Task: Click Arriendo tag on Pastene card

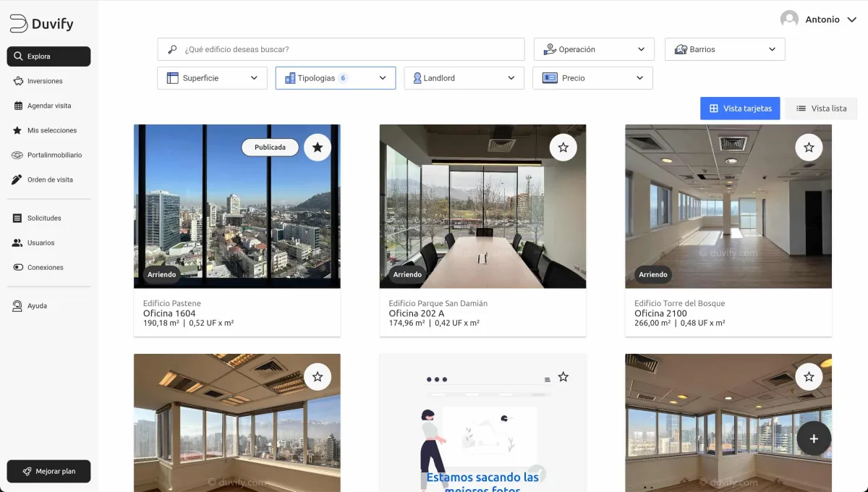Action: (x=162, y=275)
